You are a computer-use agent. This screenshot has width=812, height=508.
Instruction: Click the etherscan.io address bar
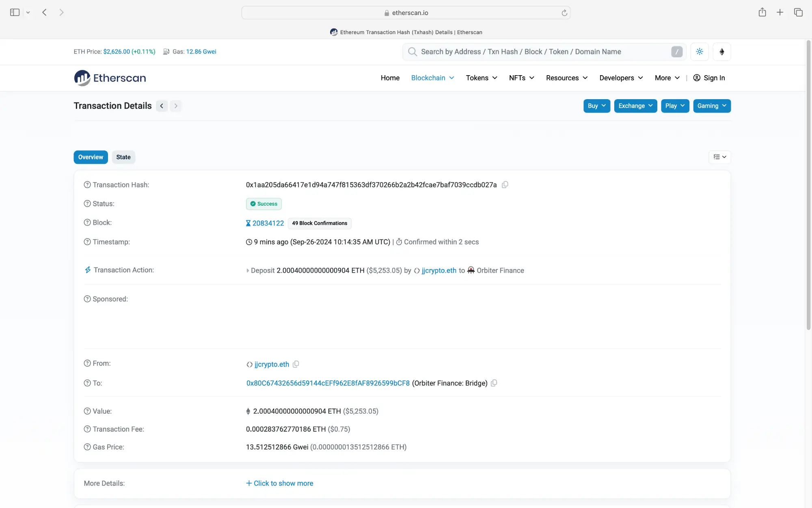coord(406,13)
